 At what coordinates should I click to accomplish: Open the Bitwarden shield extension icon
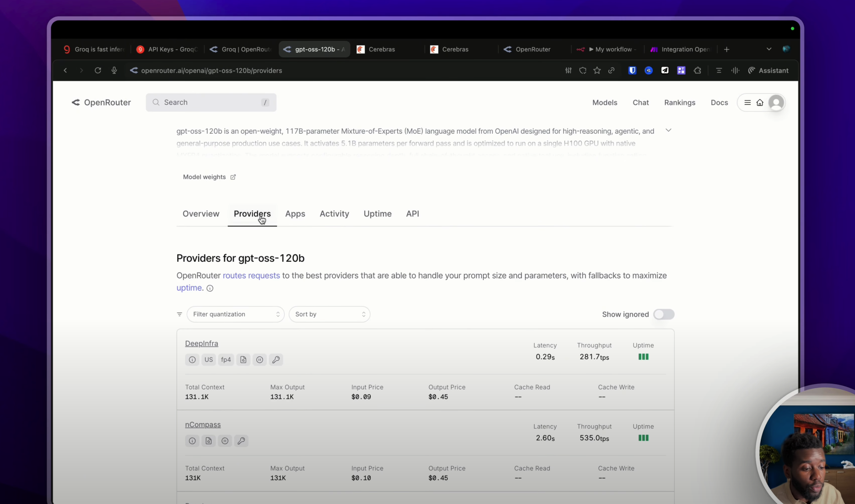633,70
